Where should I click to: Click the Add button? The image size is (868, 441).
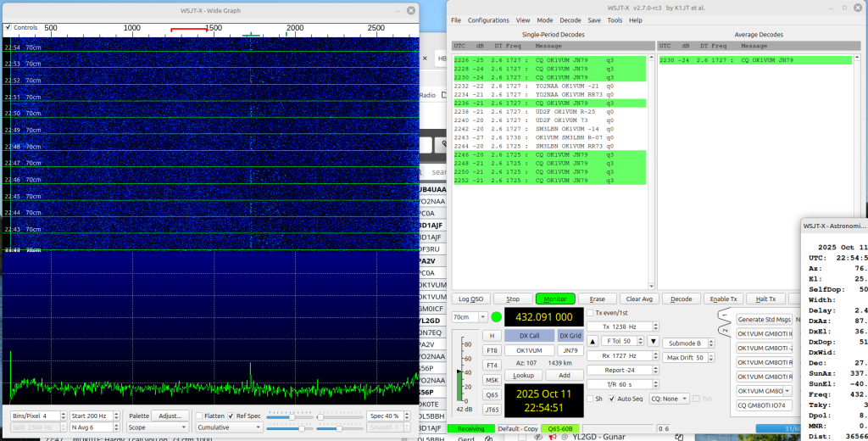point(564,375)
